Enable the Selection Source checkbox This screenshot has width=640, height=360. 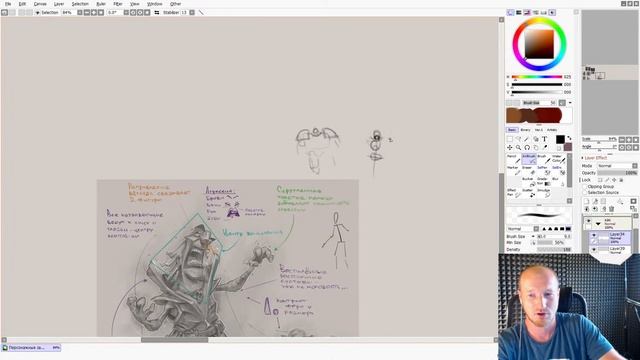585,192
